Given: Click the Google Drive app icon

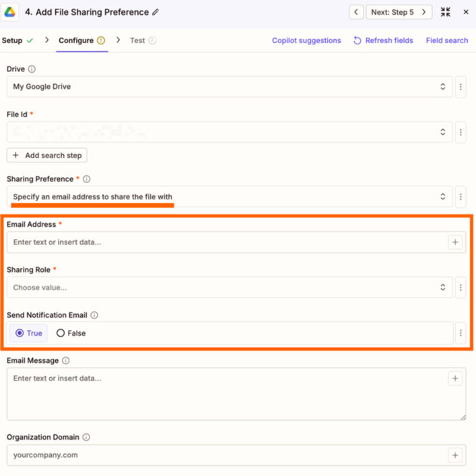Looking at the screenshot, I should pyautogui.click(x=10, y=12).
